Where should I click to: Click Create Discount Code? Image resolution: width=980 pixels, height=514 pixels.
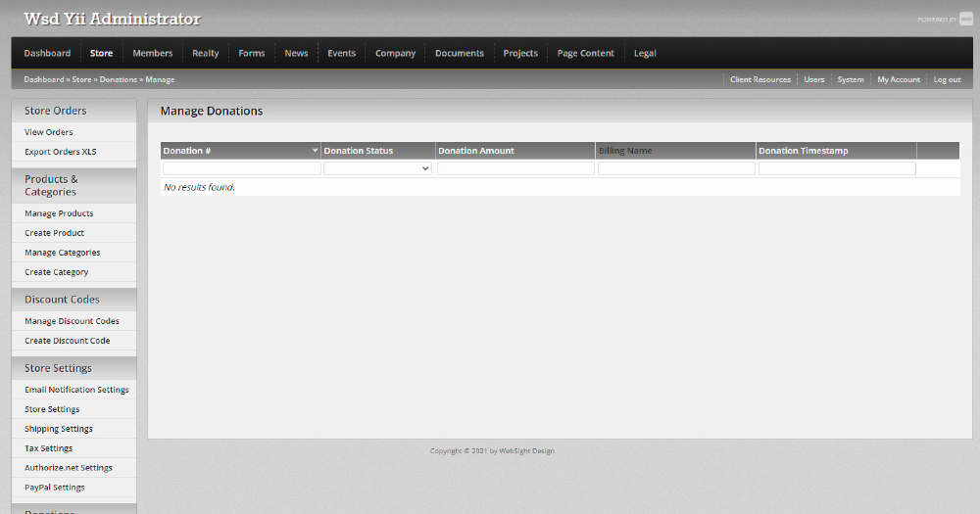68,341
